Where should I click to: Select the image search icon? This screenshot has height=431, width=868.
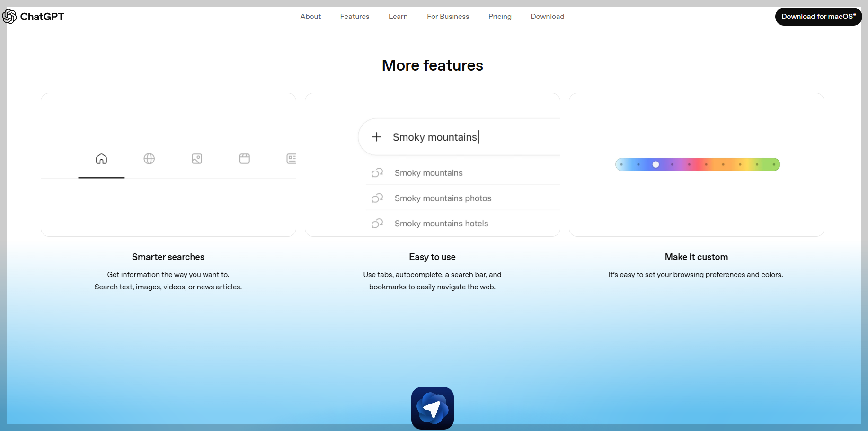(197, 159)
